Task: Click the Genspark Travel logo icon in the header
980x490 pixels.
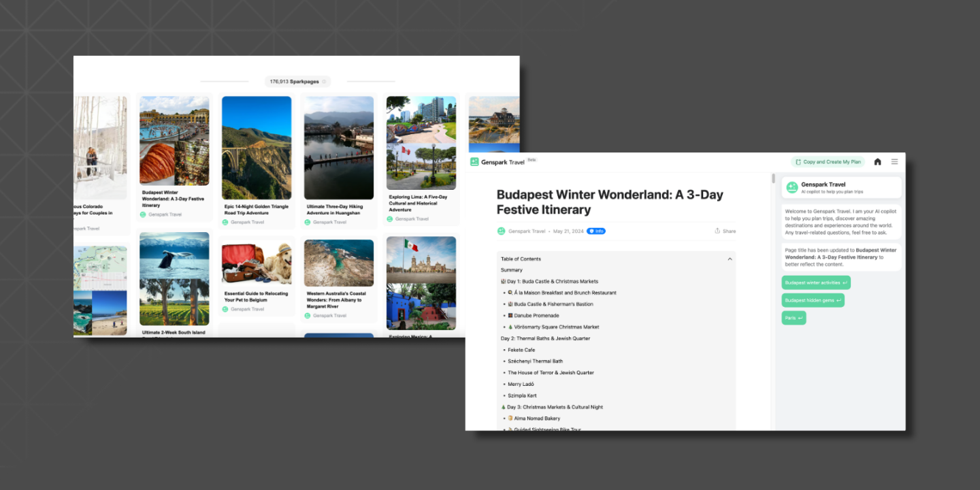Action: tap(474, 162)
